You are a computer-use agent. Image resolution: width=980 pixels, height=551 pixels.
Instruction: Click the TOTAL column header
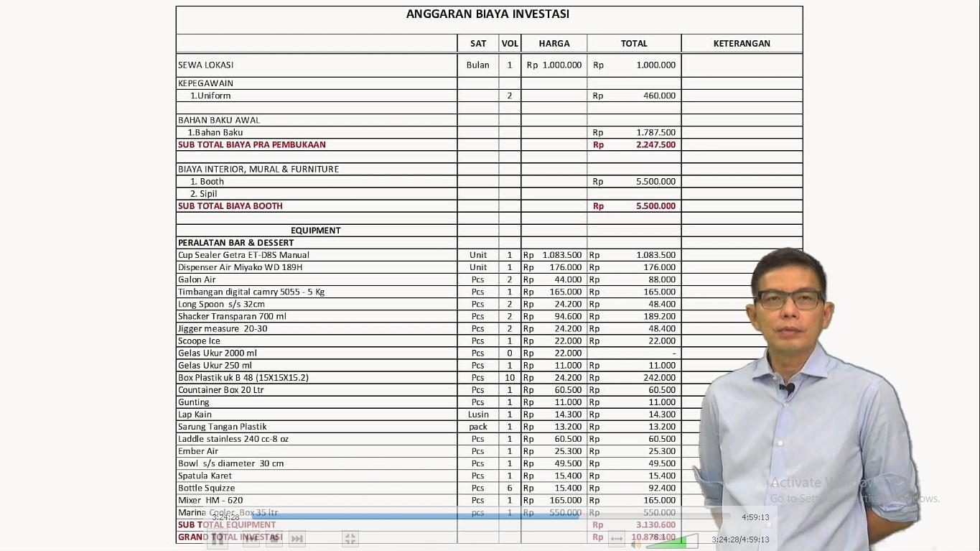click(634, 44)
